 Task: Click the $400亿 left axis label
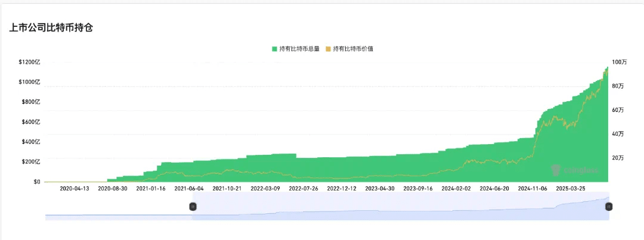click(31, 142)
